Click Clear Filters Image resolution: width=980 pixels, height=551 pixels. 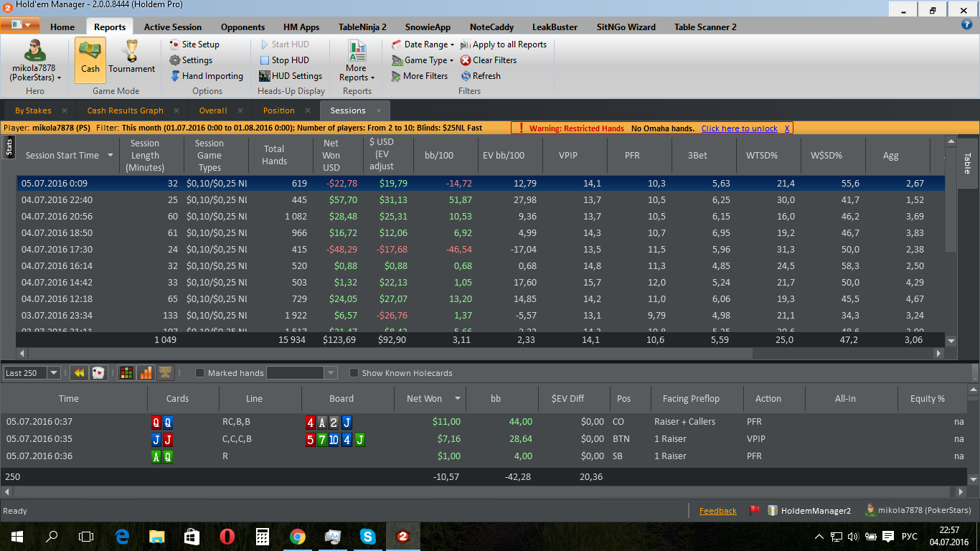[x=489, y=60]
